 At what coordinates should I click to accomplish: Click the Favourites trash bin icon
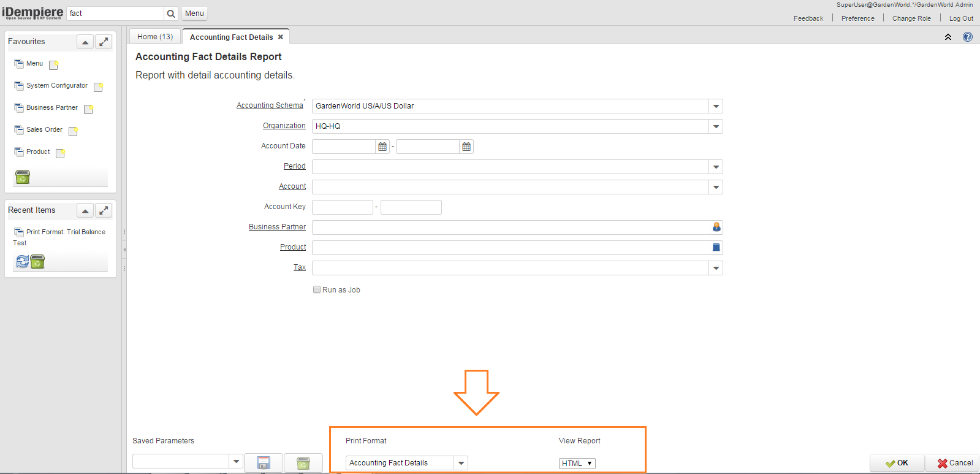(23, 177)
